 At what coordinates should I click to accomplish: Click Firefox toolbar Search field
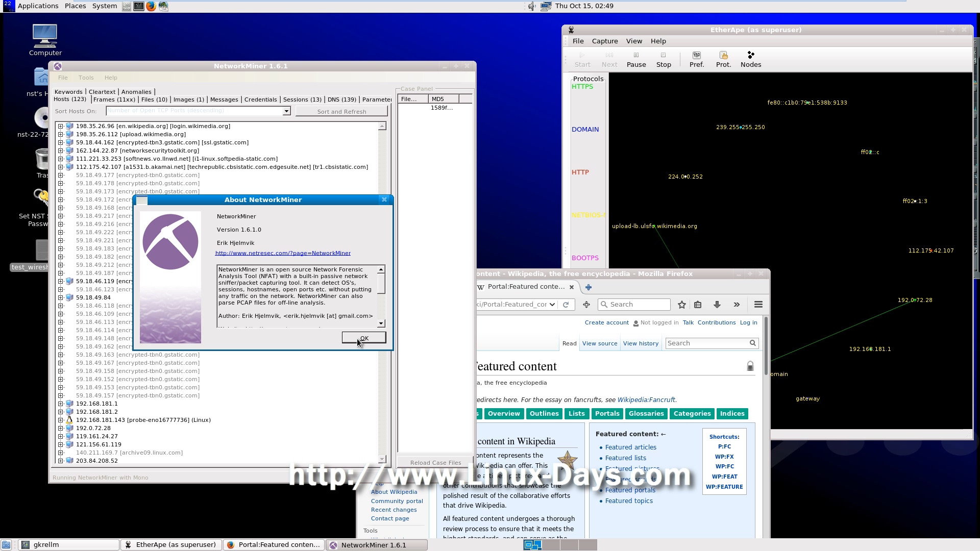tap(634, 305)
